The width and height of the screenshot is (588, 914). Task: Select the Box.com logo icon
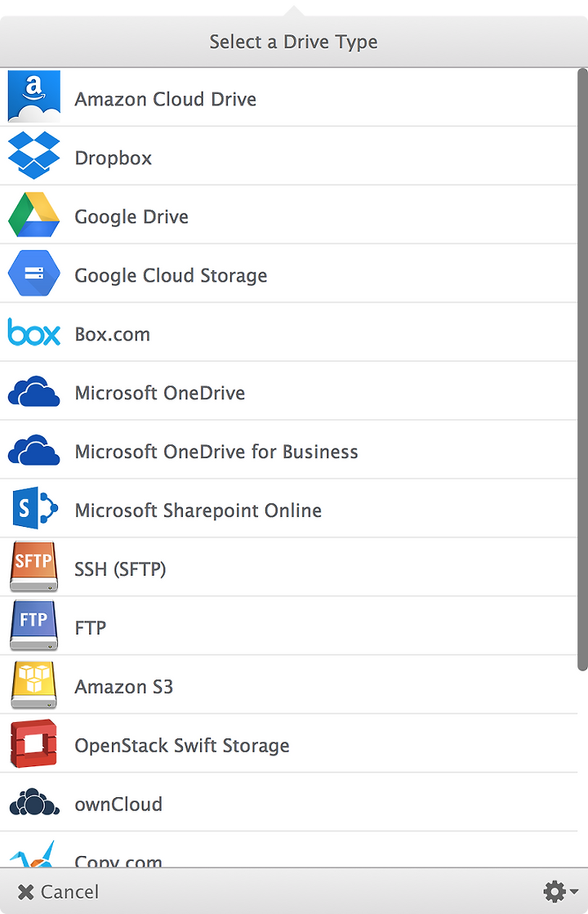pos(33,332)
